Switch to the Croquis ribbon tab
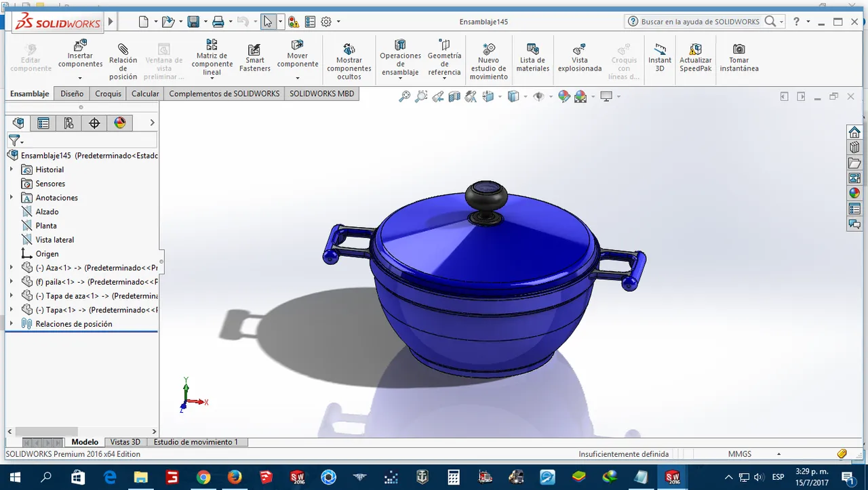 [x=108, y=94]
